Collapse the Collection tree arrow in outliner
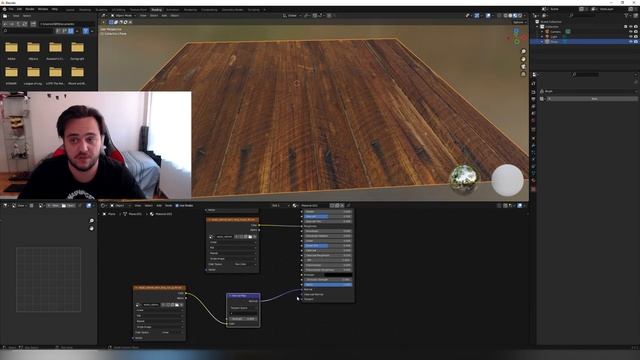The width and height of the screenshot is (640, 360). (x=538, y=27)
